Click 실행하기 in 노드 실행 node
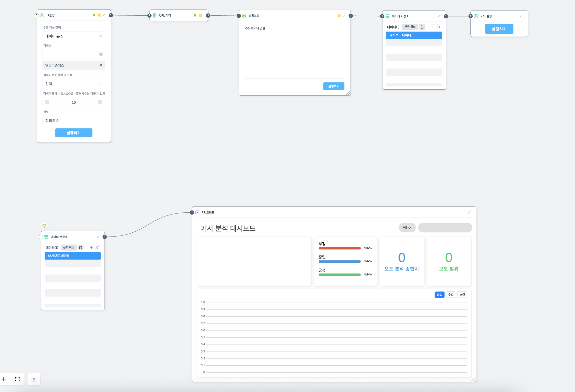Viewport: 575px width, 392px height. click(499, 29)
